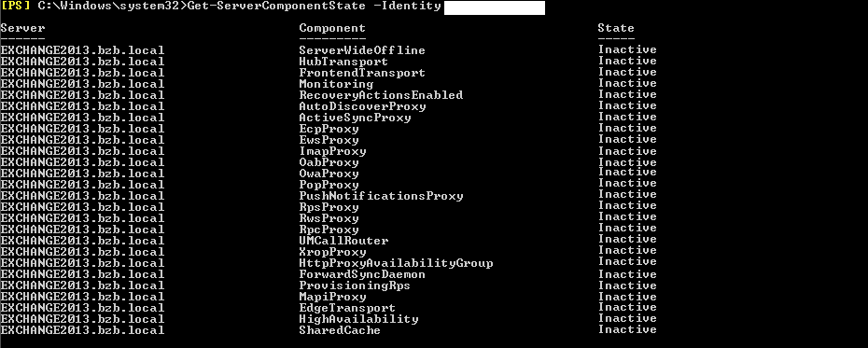Click the redacted Identity value box
868x348 pixels.
[495, 7]
